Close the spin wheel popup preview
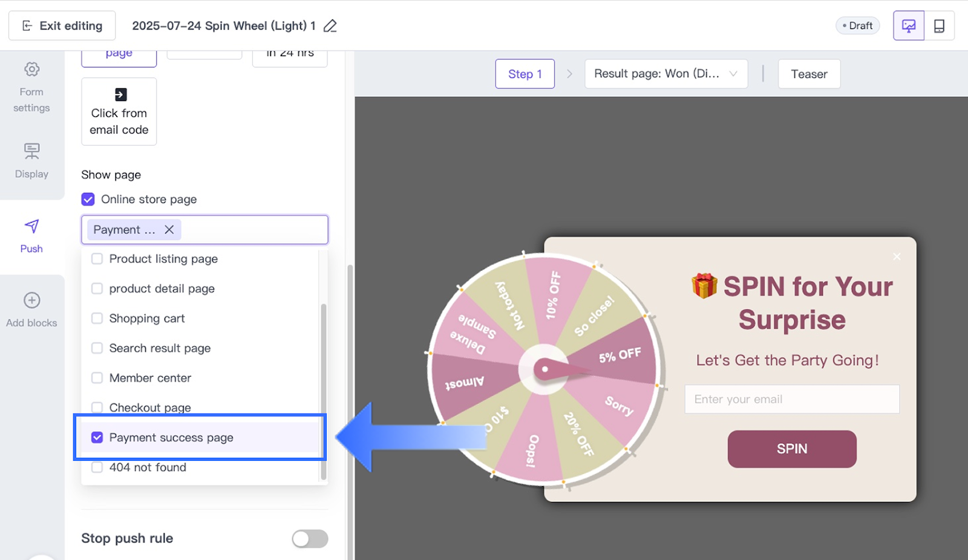This screenshot has height=560, width=968. (x=897, y=256)
